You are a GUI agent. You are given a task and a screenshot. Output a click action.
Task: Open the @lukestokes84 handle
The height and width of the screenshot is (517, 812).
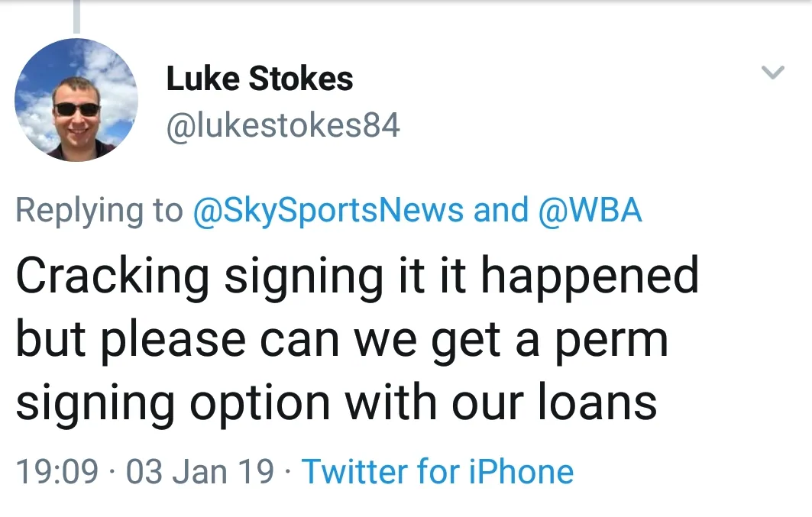283,125
